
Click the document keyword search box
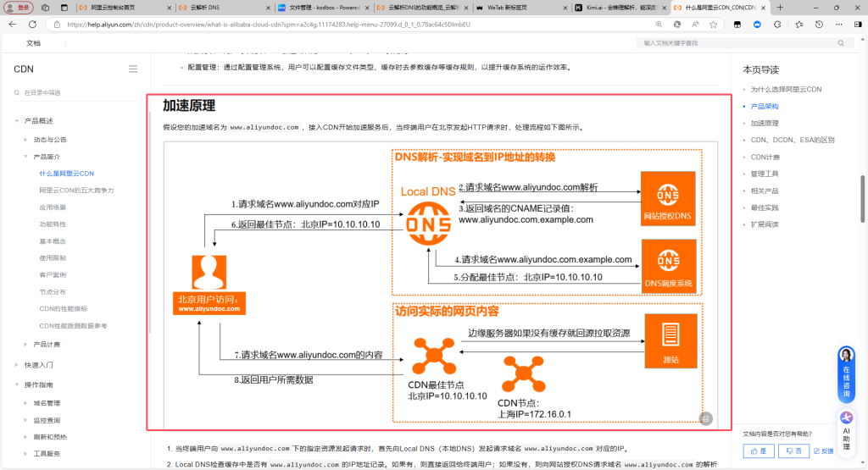pyautogui.click(x=742, y=42)
